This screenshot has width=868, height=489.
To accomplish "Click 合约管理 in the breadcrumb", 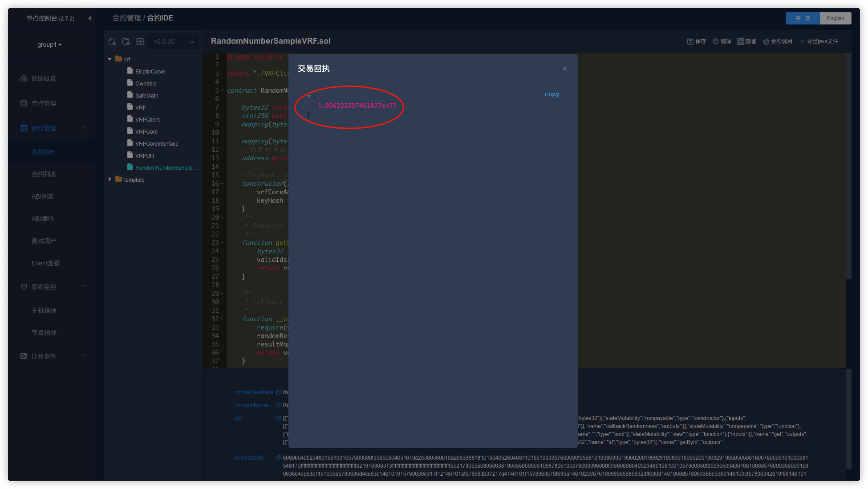I will click(x=127, y=18).
